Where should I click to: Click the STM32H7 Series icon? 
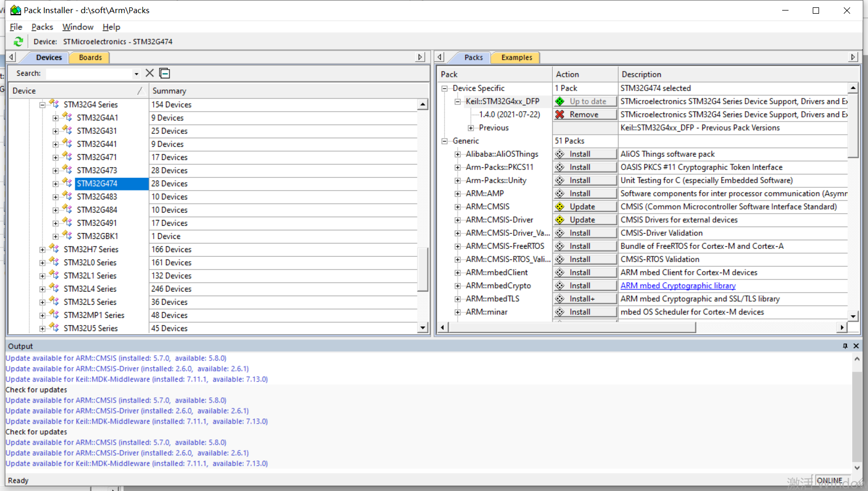(x=54, y=248)
